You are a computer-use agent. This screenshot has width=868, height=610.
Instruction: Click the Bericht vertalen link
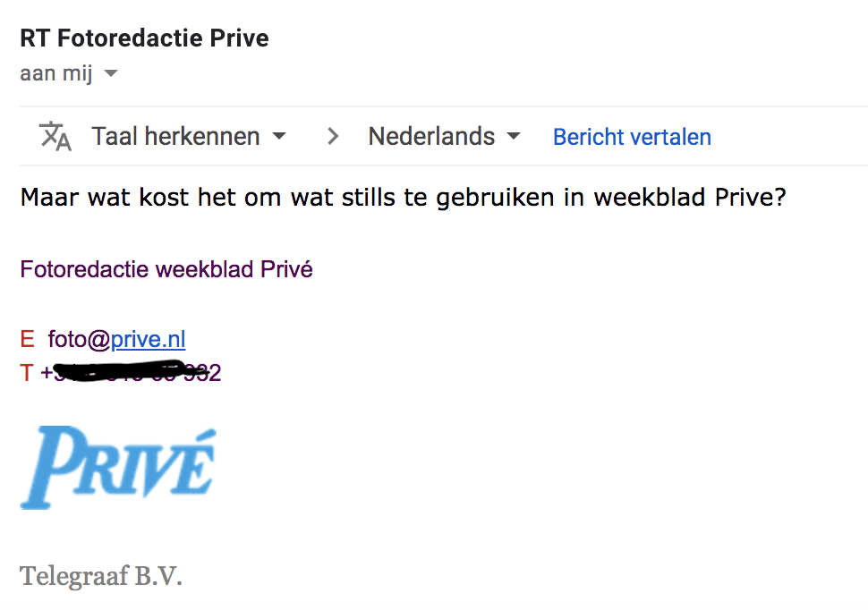pyautogui.click(x=632, y=137)
